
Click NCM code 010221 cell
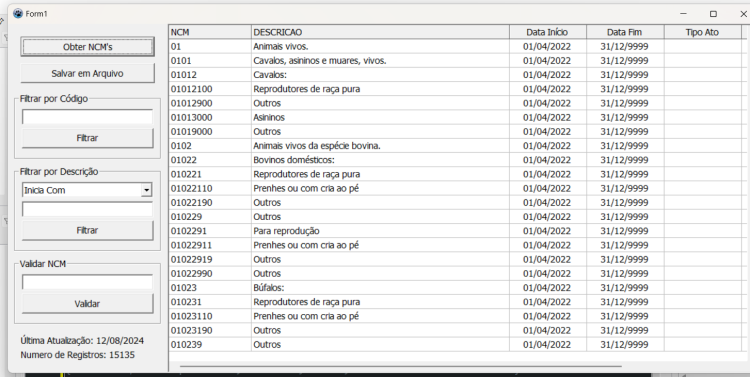tap(210, 174)
